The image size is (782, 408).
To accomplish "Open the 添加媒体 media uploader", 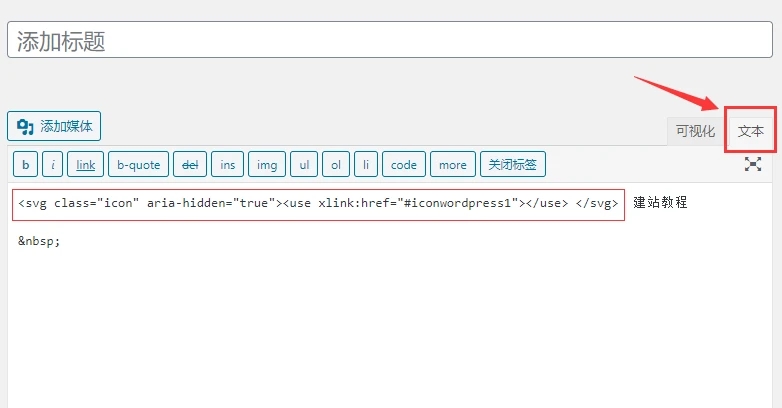I will point(54,126).
